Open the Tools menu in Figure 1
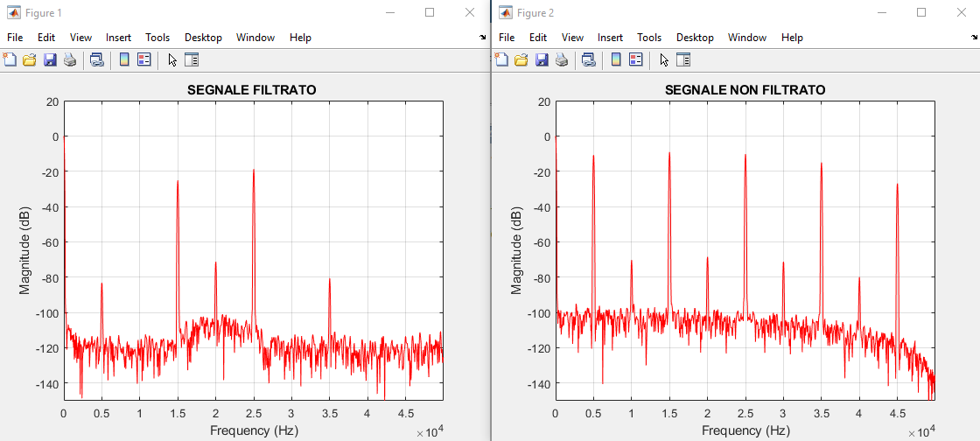Screen dimensions: 980x441 (x=157, y=38)
